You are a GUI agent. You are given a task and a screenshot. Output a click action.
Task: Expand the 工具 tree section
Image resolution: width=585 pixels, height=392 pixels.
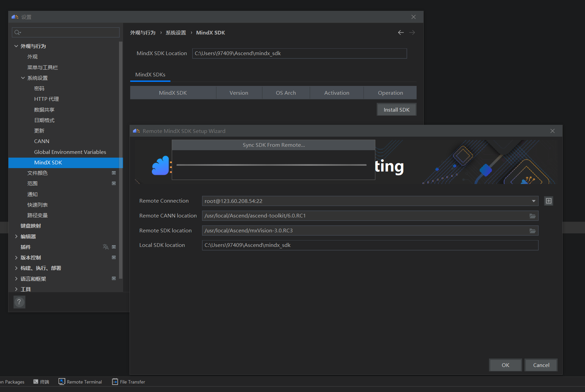tap(16, 289)
